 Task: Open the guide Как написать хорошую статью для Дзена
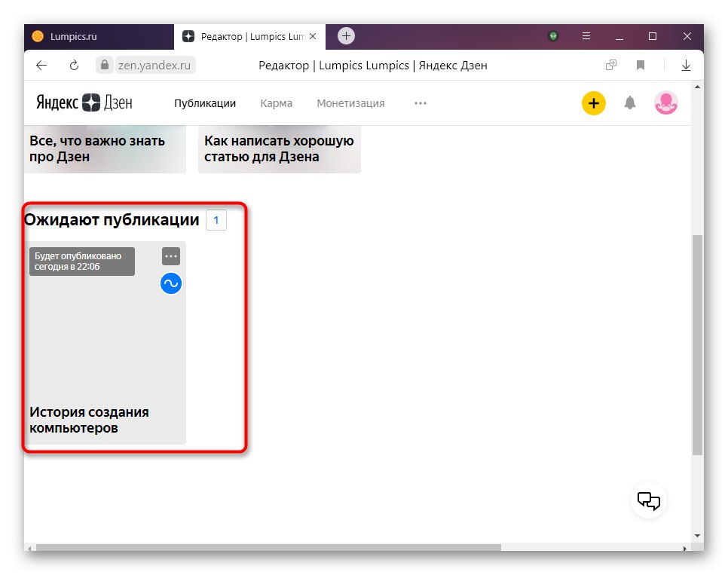tap(279, 148)
